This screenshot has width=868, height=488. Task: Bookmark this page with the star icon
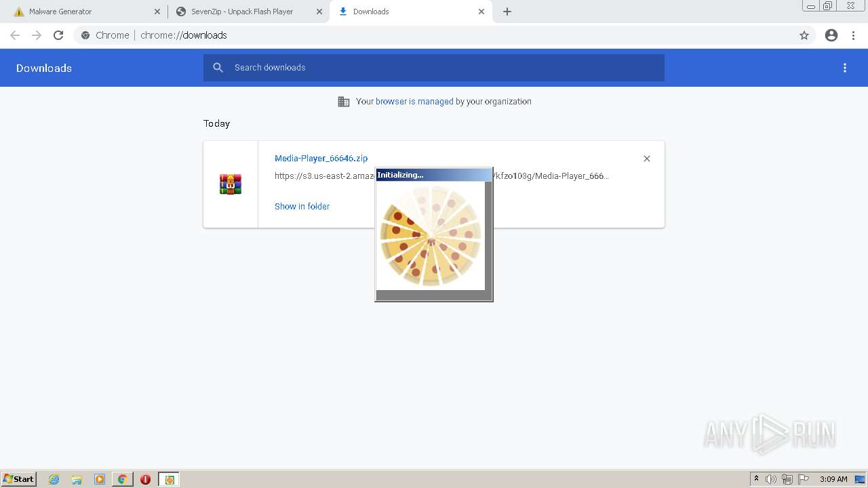[804, 35]
